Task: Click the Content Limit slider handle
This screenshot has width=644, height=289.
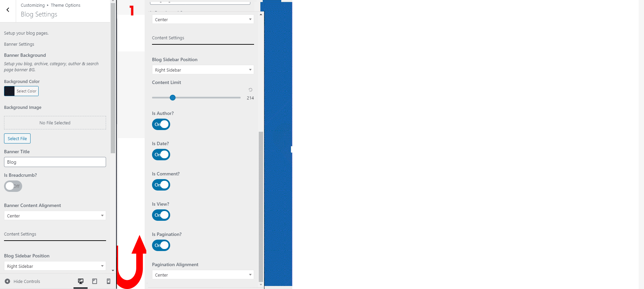Action: (x=172, y=97)
